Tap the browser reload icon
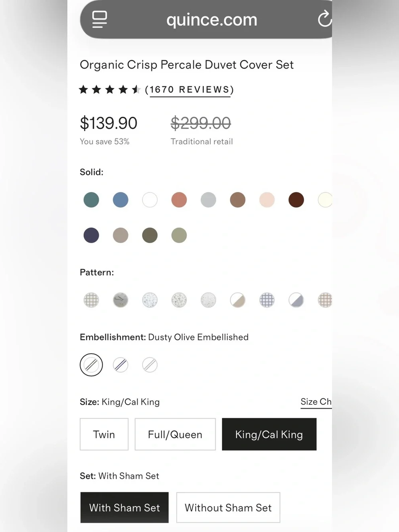The image size is (399, 532). point(325,19)
